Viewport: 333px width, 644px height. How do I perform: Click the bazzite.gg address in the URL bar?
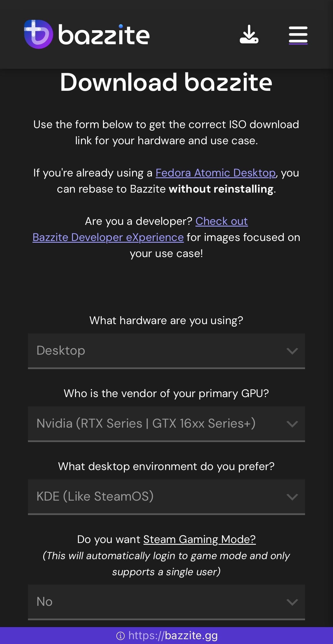pos(173,636)
